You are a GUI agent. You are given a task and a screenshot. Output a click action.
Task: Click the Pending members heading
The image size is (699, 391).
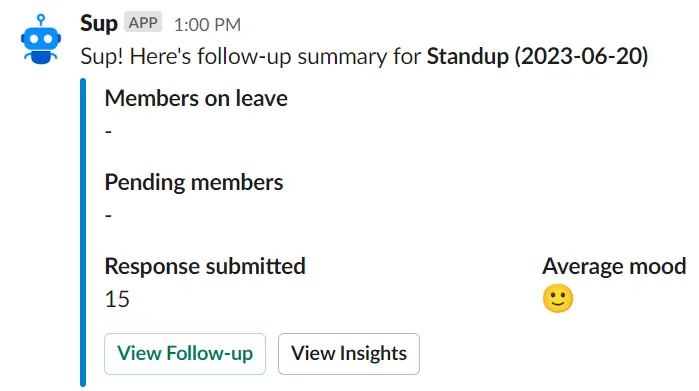point(194,183)
